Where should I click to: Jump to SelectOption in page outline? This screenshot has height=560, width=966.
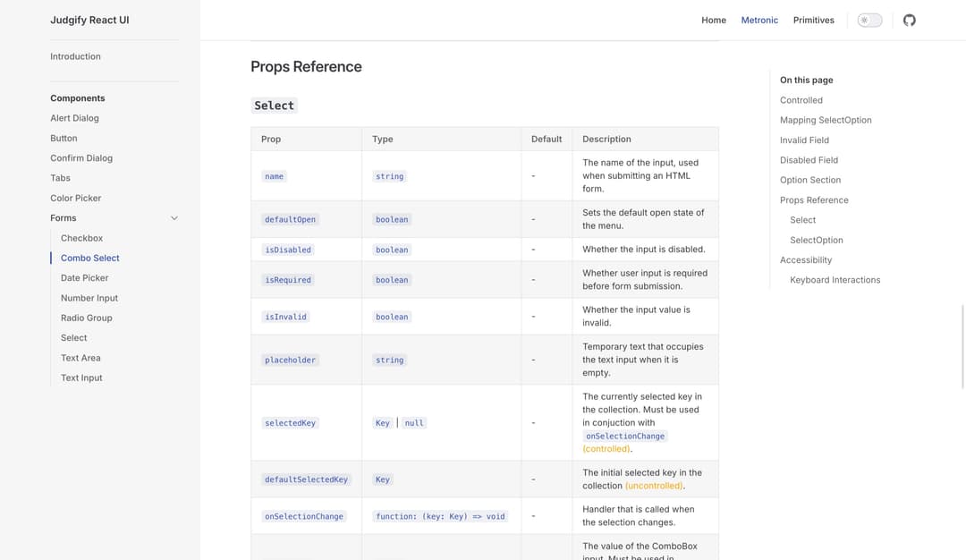817,241
